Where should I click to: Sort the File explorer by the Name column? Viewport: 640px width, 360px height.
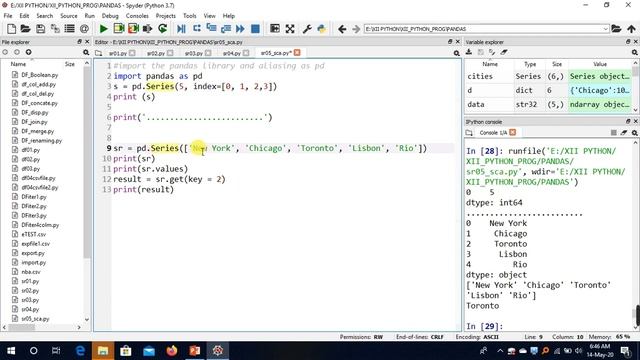pyautogui.click(x=18, y=64)
